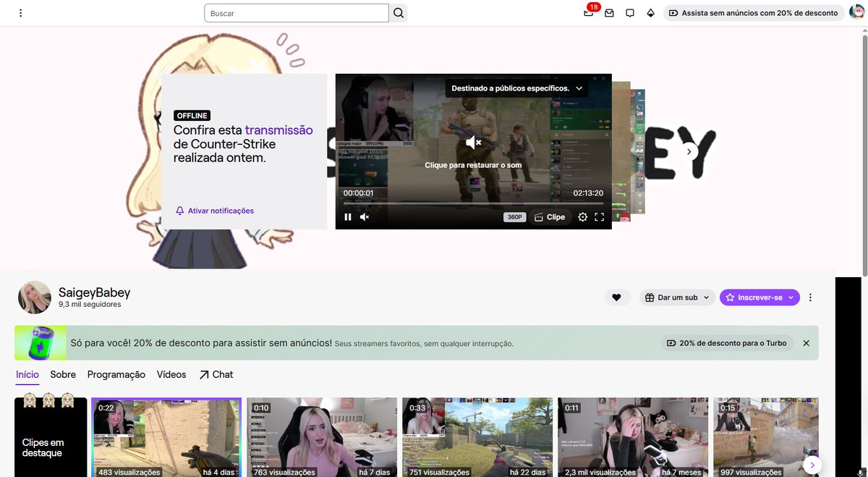Click '20% de desconto para o Turbo'
This screenshot has width=868, height=477.
point(727,343)
